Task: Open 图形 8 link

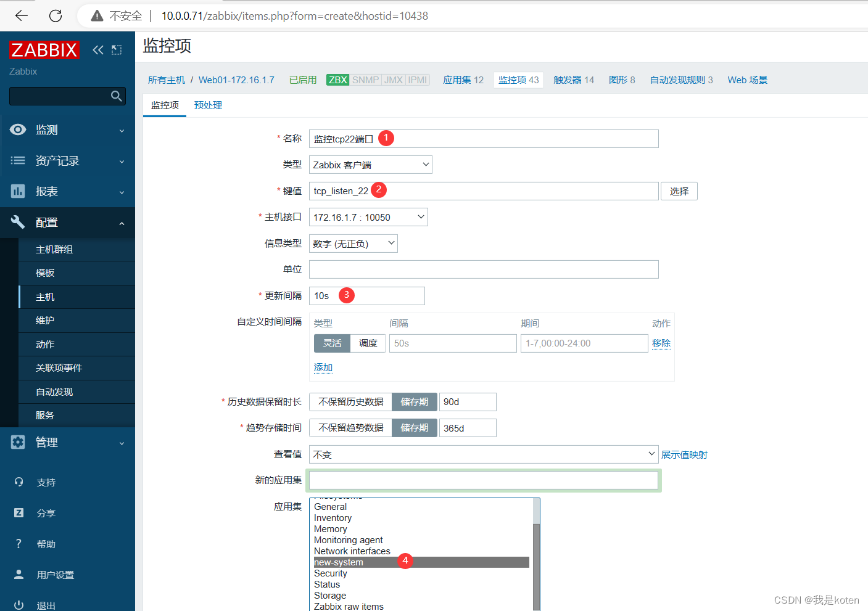Action: [x=622, y=80]
